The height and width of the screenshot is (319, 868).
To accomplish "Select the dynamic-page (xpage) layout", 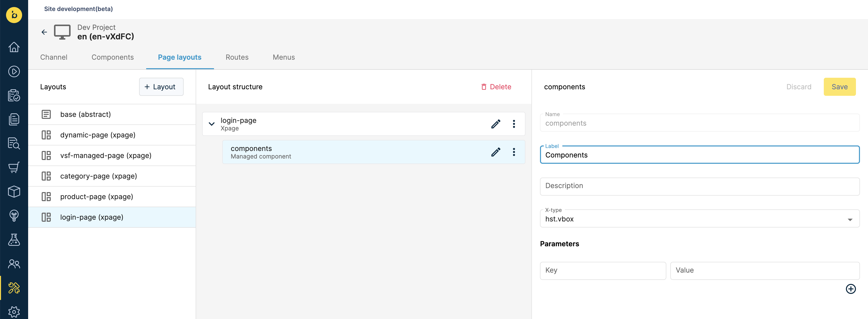I will (112, 135).
